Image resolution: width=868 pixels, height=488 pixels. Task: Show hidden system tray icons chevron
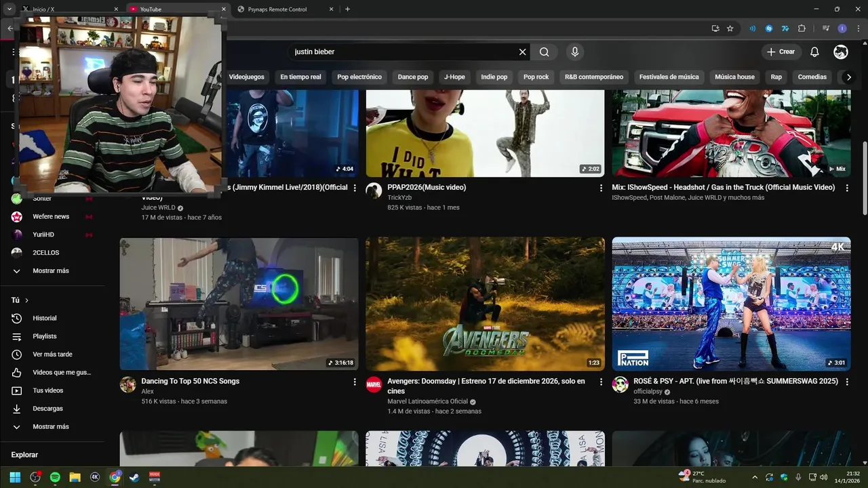coord(755,477)
